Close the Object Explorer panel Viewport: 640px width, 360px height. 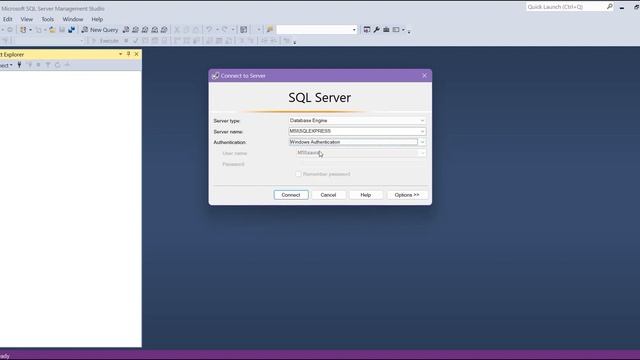click(x=136, y=54)
